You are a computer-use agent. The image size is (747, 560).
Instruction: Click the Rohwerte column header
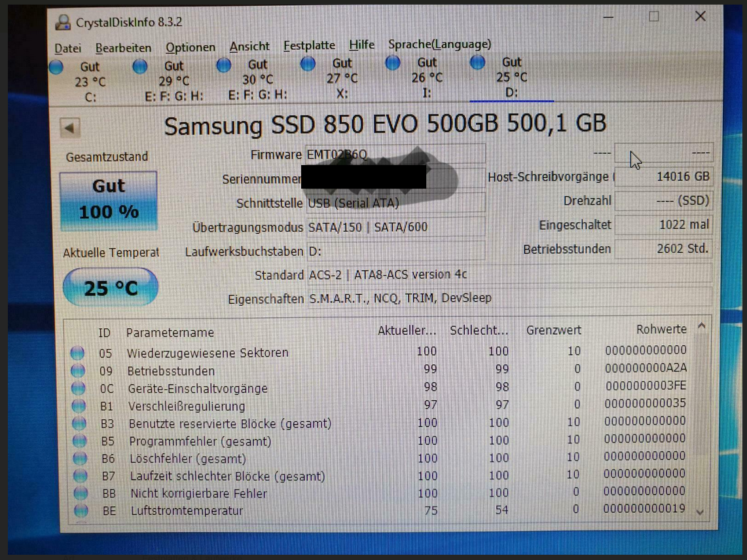coord(662,329)
